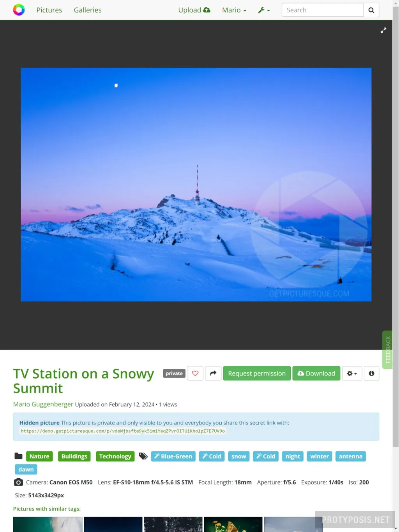
Task: Download the picture
Action: (316, 373)
